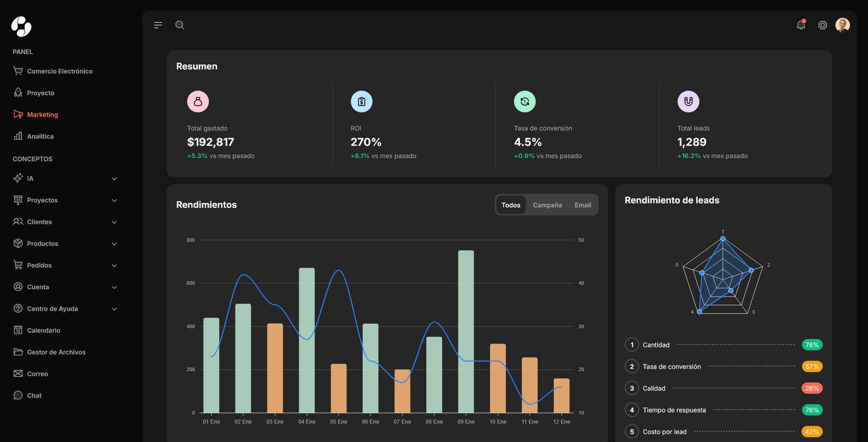Click the ROI clipboard icon

pyautogui.click(x=361, y=102)
